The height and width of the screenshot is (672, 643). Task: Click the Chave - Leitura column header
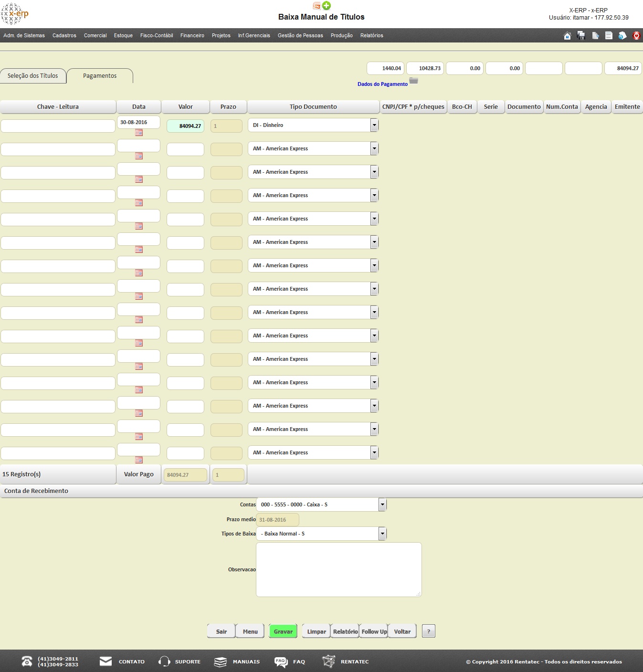point(58,106)
